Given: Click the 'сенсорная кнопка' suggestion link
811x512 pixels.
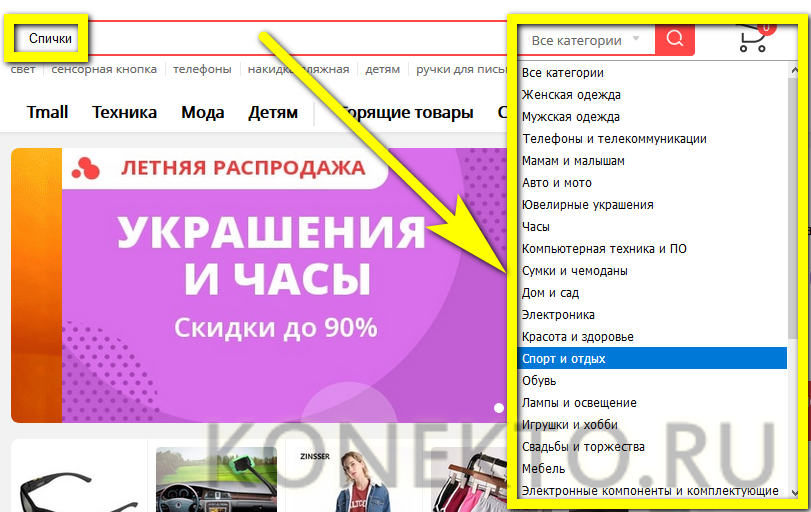Looking at the screenshot, I should click(x=104, y=70).
